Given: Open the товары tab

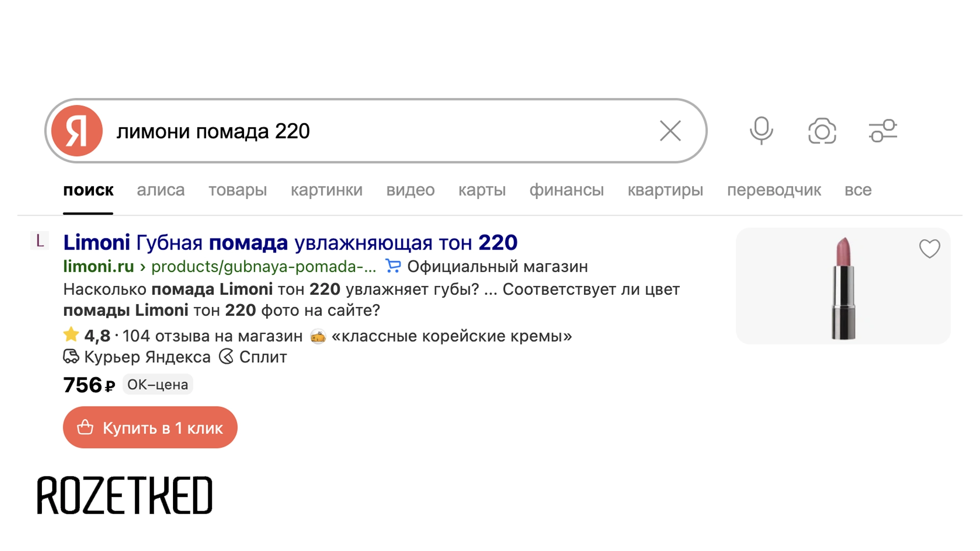Looking at the screenshot, I should pos(238,190).
